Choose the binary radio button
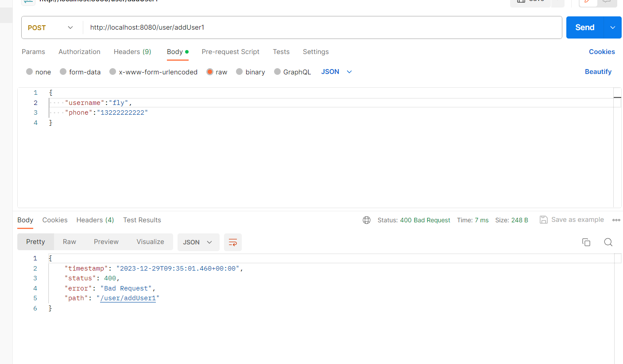Screen dimensions: 623x364 point(240,72)
